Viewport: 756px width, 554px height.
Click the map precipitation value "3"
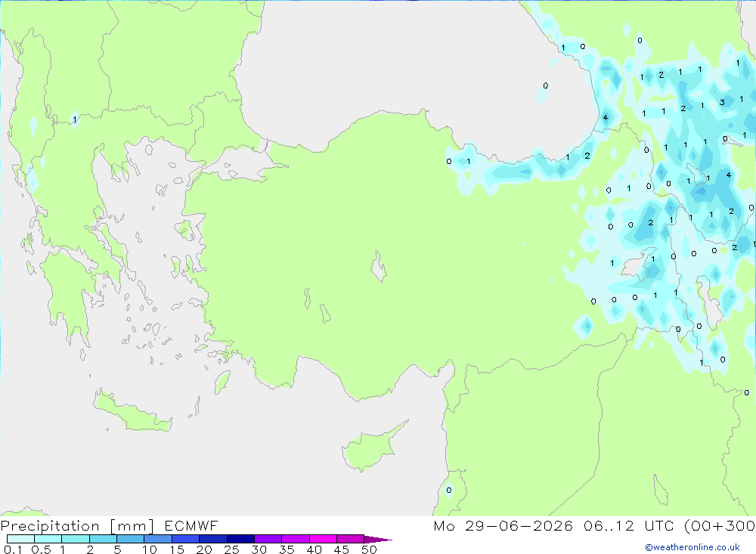(722, 102)
